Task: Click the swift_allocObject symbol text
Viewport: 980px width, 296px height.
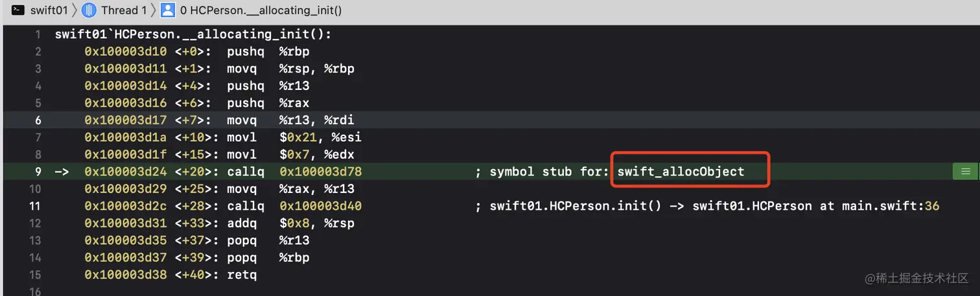Action: point(681,172)
